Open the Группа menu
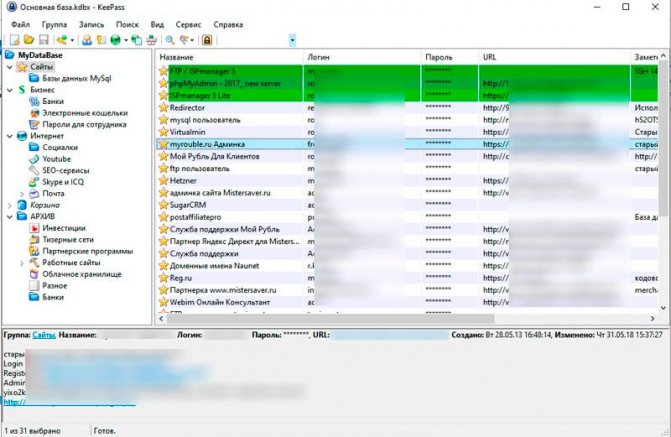This screenshot has height=437, width=671. click(54, 24)
